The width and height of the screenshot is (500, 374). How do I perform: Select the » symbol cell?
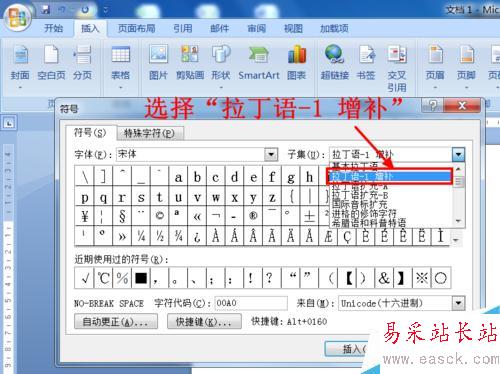coord(122,236)
